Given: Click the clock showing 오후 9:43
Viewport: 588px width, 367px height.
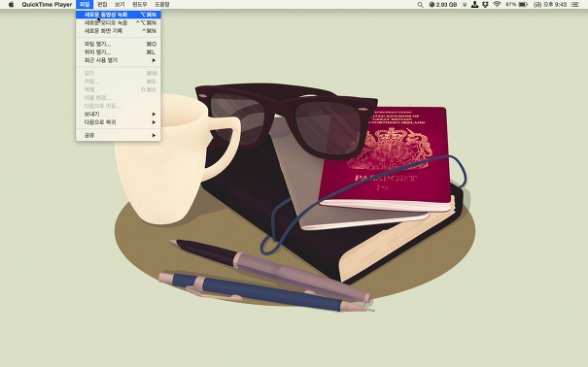Looking at the screenshot, I should coord(550,5).
